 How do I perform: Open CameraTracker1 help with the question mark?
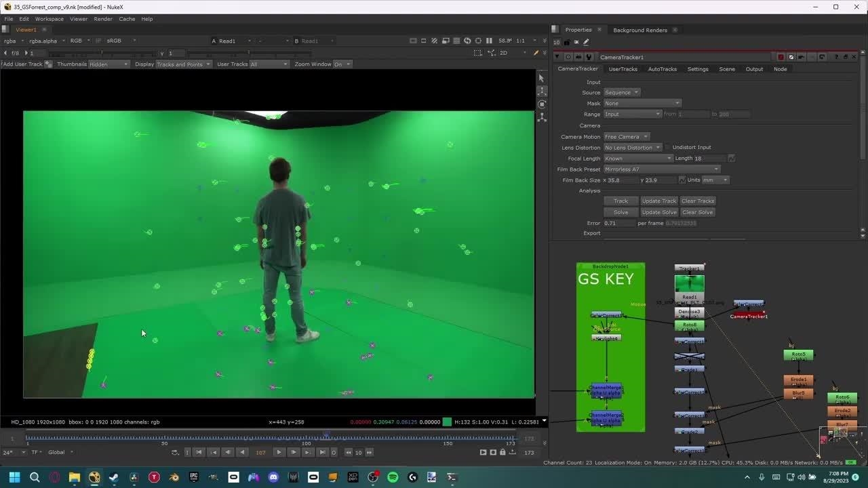point(836,57)
